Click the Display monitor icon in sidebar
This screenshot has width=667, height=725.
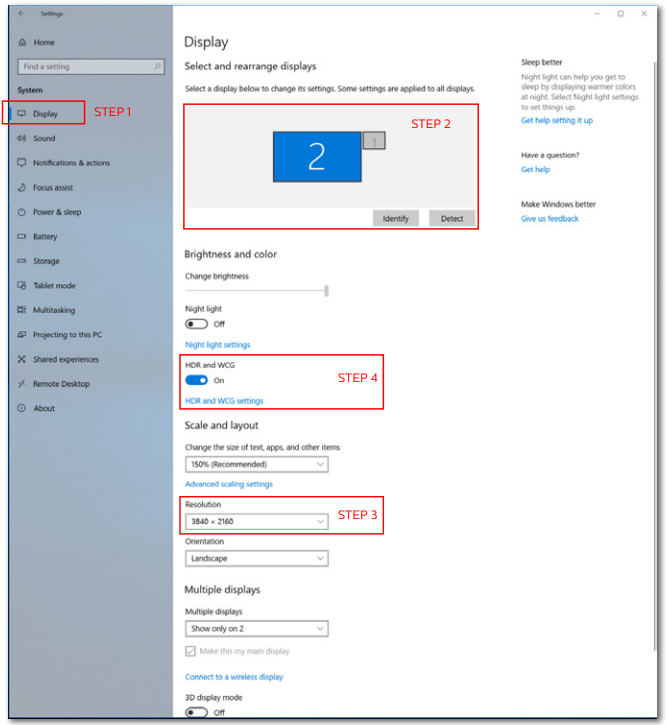pos(22,114)
